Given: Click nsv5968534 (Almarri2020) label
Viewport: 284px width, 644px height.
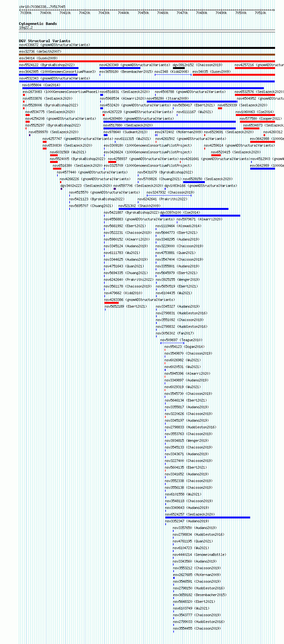Looking at the screenshot, I should [x=123, y=98].
